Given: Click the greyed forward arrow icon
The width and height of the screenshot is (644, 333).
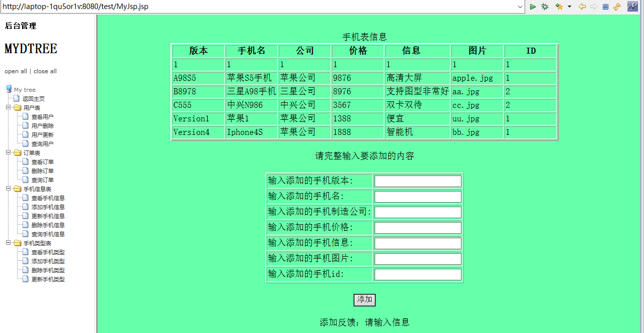Looking at the screenshot, I should tap(594, 7).
